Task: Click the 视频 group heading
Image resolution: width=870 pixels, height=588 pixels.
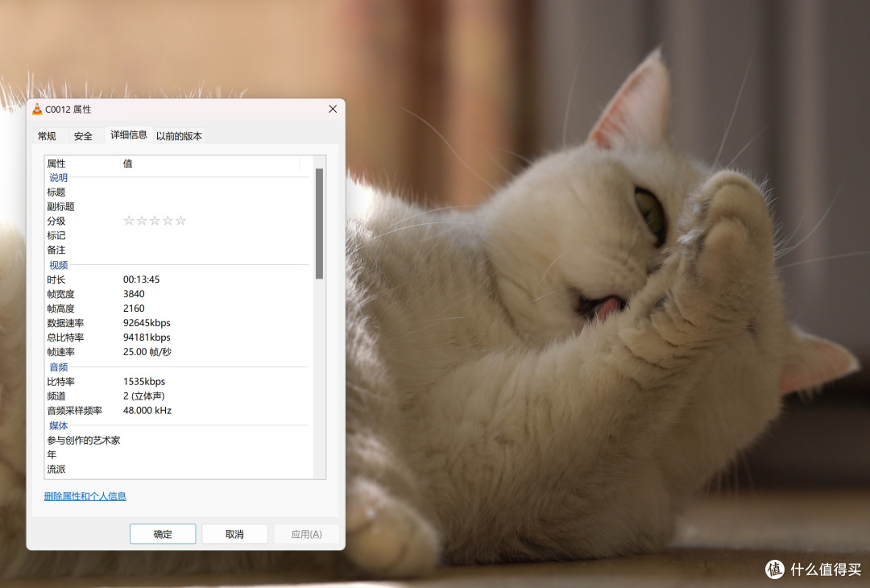Action: [x=58, y=265]
